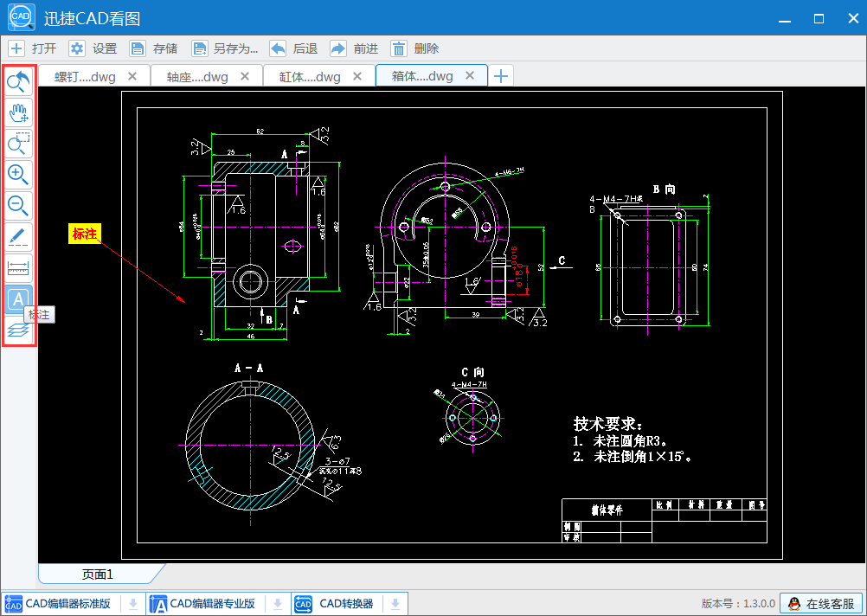Open the 设置 settings gear
Viewport: 867px width, 616px height.
[x=77, y=48]
